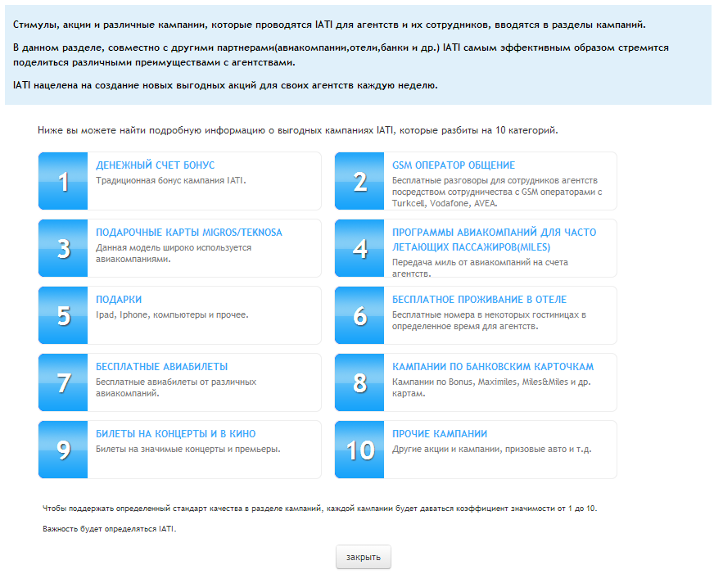Click text 'Ipad, Iphone, компьютеры и прочее.'
The height and width of the screenshot is (588, 714).
[172, 314]
